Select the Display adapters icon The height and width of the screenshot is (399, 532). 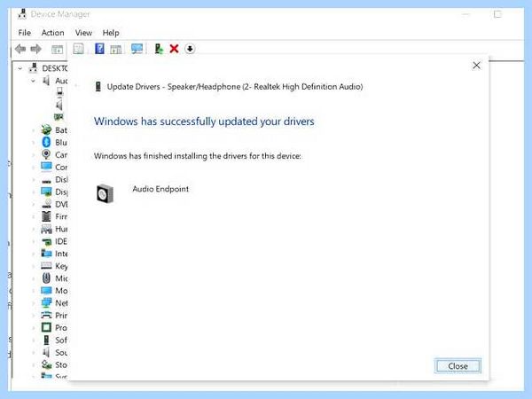(x=46, y=192)
